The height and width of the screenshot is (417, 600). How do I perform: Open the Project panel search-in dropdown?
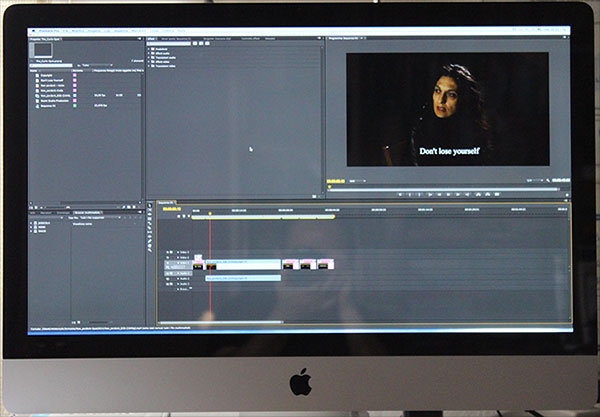point(97,65)
